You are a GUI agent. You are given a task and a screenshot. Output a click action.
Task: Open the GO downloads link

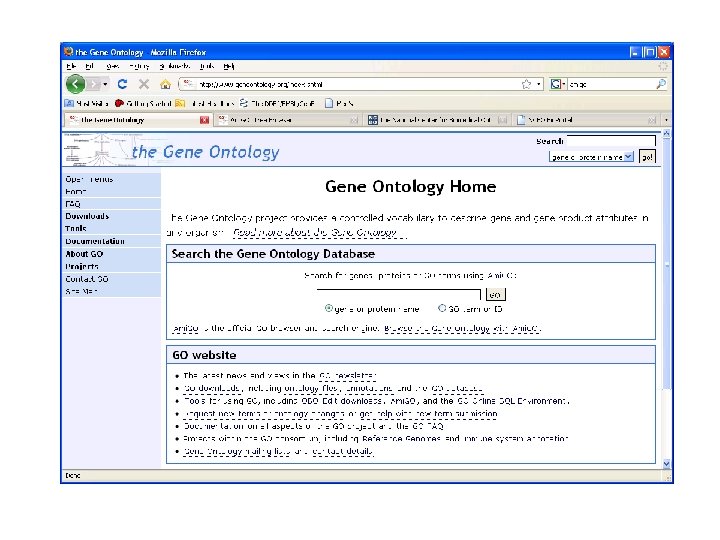coord(211,388)
